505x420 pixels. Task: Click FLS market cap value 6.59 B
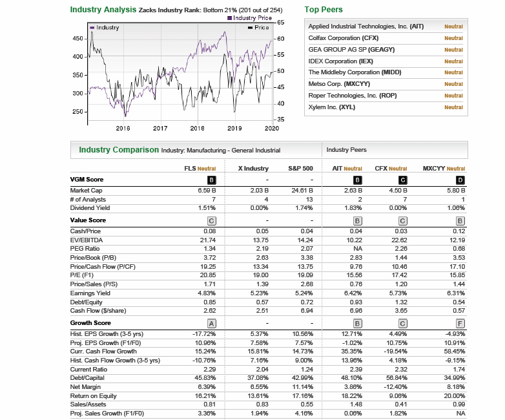coord(207,191)
